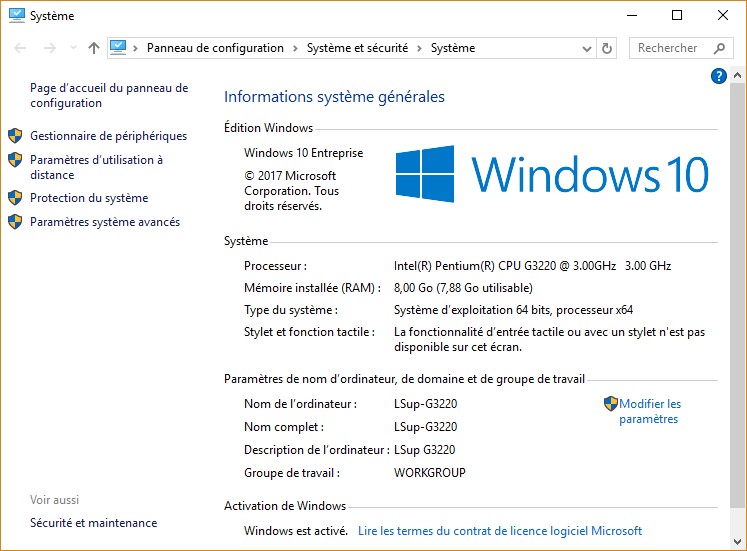Click the shield icon beside Gestionnaire de périphériques
Viewport: 747px width, 551px height.
click(x=15, y=136)
